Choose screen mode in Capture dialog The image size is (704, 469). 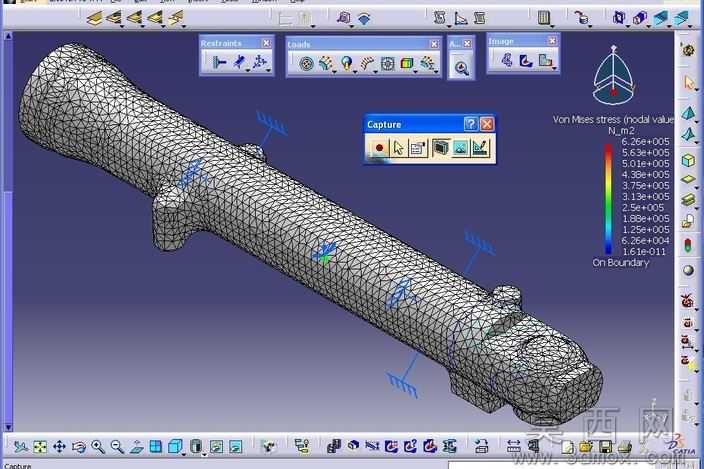440,148
